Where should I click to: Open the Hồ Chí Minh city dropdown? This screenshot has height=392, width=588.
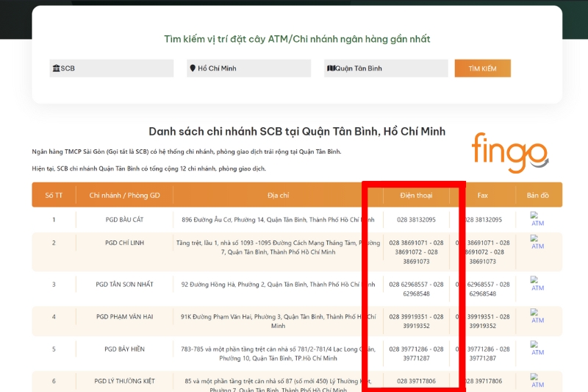click(x=248, y=68)
